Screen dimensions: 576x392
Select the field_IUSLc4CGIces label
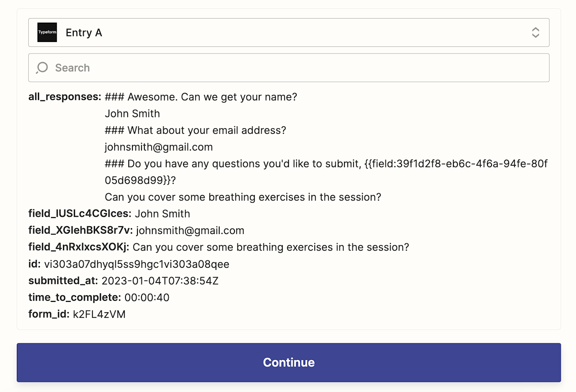(x=80, y=214)
